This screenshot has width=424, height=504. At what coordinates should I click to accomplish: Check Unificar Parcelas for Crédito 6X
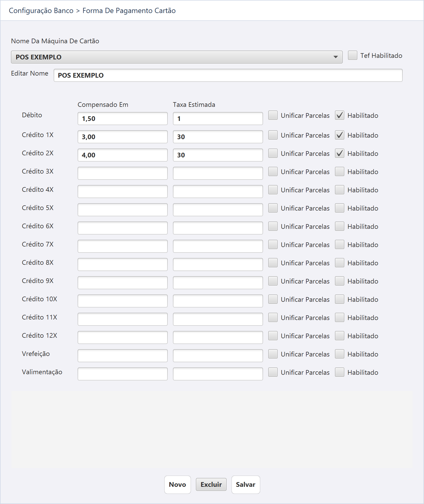click(x=273, y=226)
